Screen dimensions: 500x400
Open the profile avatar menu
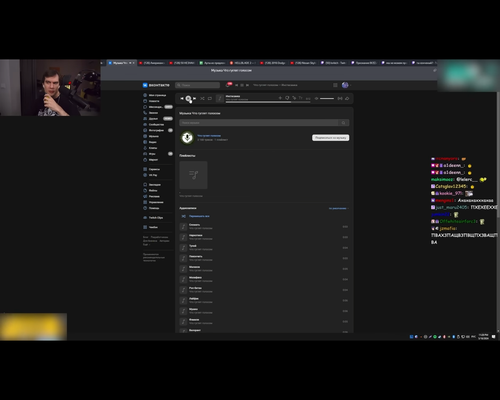[345, 85]
